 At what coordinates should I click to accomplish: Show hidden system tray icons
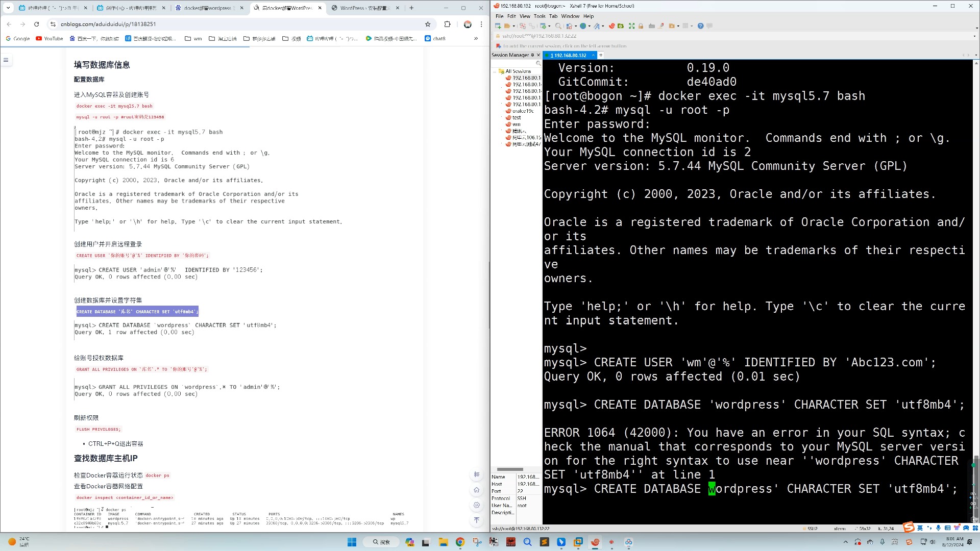tap(845, 542)
